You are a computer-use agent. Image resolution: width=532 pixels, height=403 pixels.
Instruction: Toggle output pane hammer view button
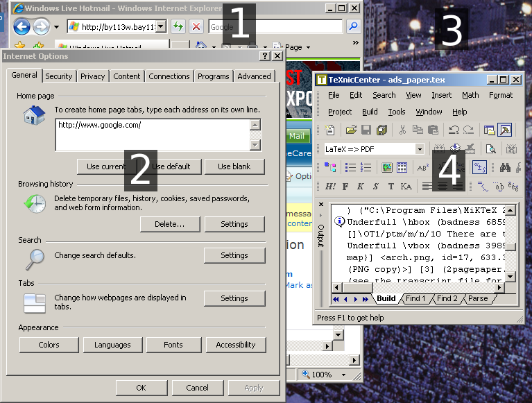505,130
